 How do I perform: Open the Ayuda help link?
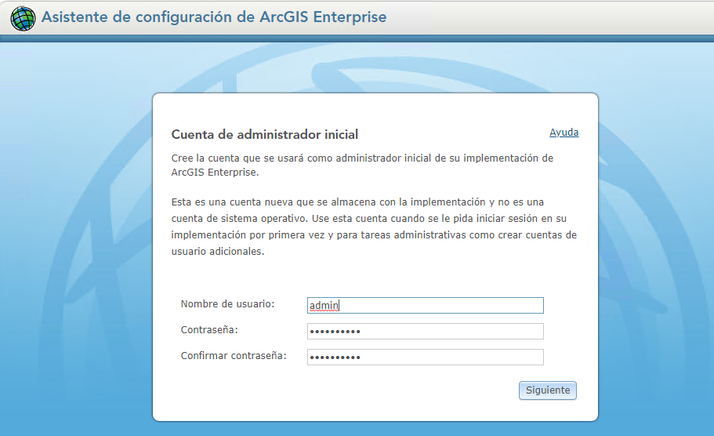pos(564,133)
